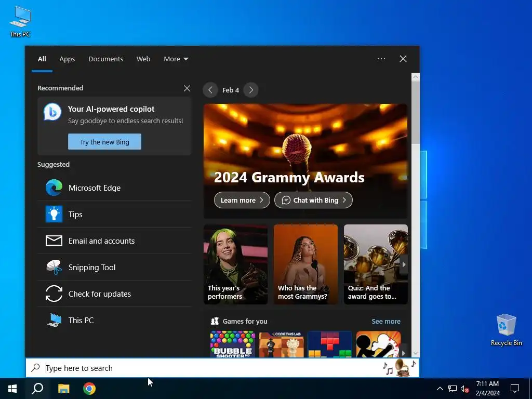Image resolution: width=532 pixels, height=399 pixels.
Task: Open Check for updates suggestion
Action: click(114, 294)
